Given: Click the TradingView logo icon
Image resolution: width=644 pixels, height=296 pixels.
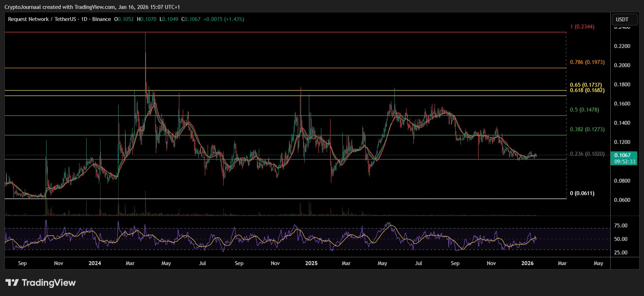Looking at the screenshot, I should (12, 283).
